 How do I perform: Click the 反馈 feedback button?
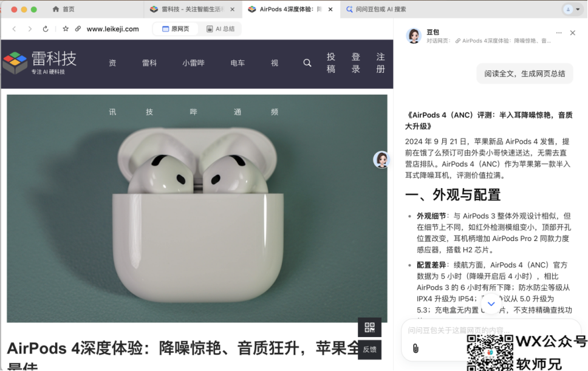point(369,350)
